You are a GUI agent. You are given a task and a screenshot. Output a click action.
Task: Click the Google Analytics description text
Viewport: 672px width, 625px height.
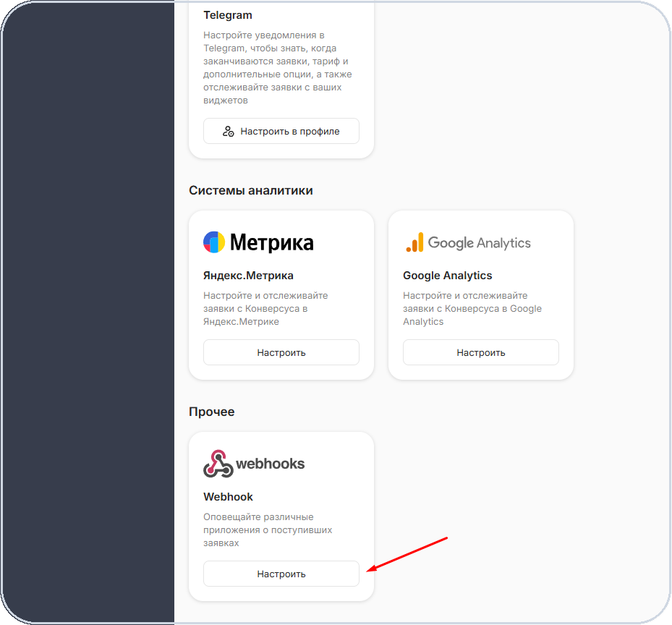pos(472,308)
